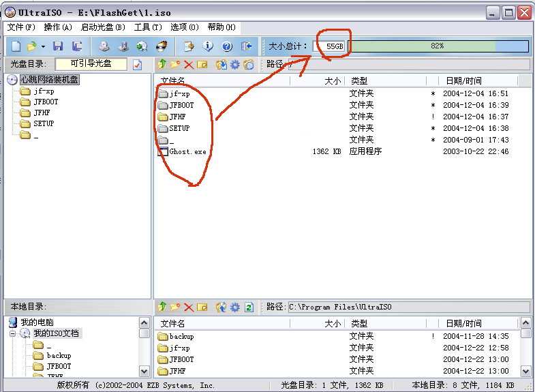Select SETUP folder in disc file list

tap(179, 128)
